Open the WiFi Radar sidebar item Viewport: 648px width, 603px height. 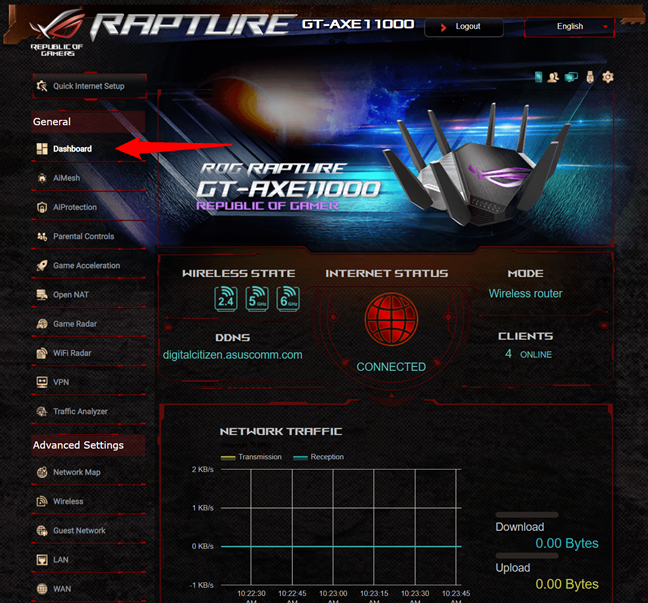coord(88,353)
